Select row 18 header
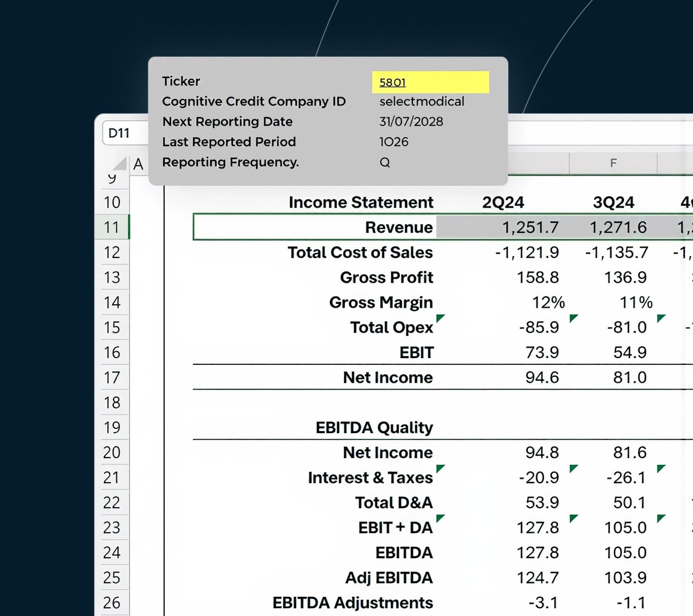The height and width of the screenshot is (616, 693). [x=112, y=402]
